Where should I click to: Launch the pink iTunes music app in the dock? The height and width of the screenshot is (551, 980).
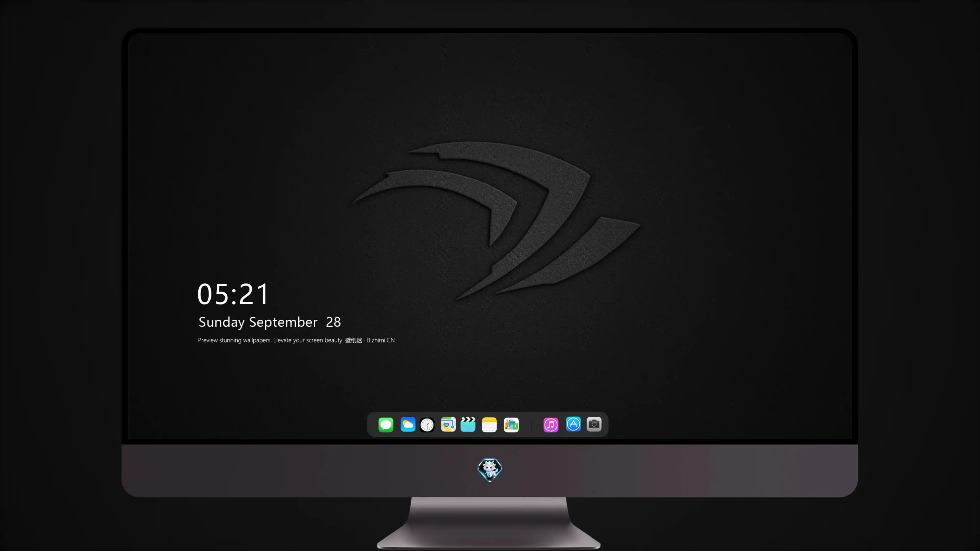pos(551,425)
